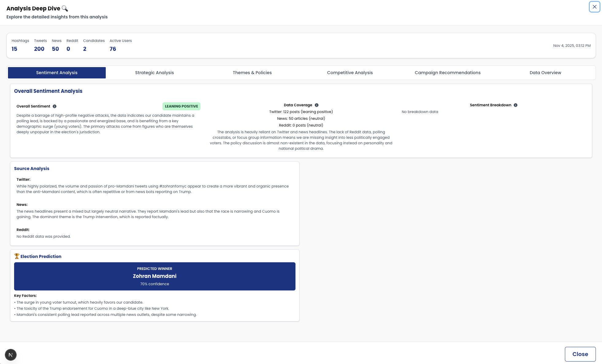Click the Active Users count of 76
Viewport: 602px width, 364px height.
pos(113,49)
